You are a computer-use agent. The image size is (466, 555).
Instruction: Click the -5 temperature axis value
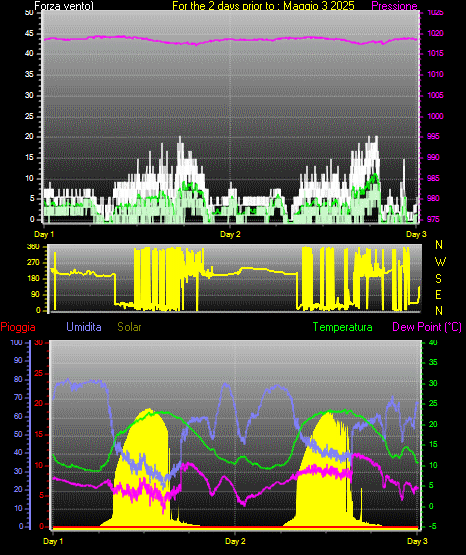coord(432,526)
